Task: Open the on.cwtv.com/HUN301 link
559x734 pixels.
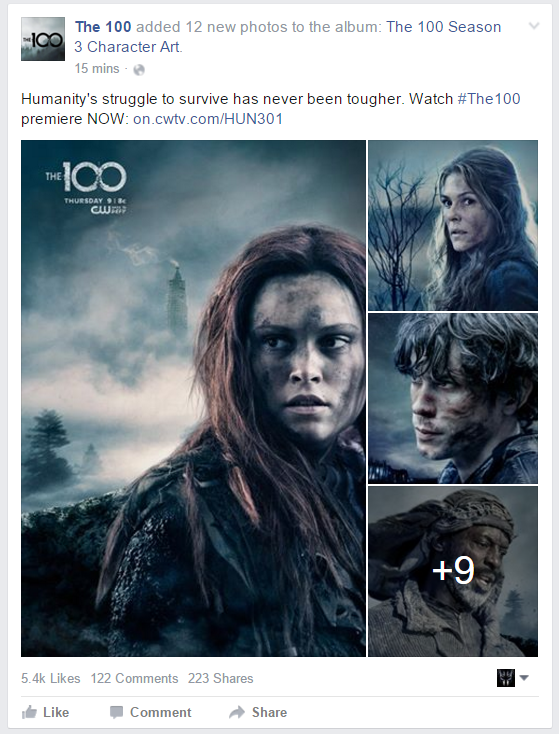Action: coord(208,119)
